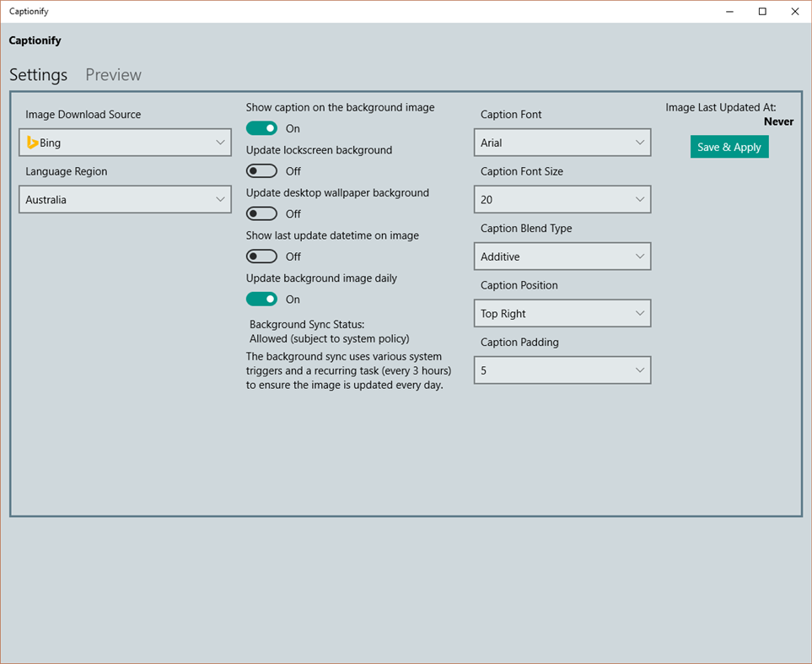This screenshot has height=664, width=812.
Task: Open the Caption Padding dropdown
Action: (x=562, y=370)
